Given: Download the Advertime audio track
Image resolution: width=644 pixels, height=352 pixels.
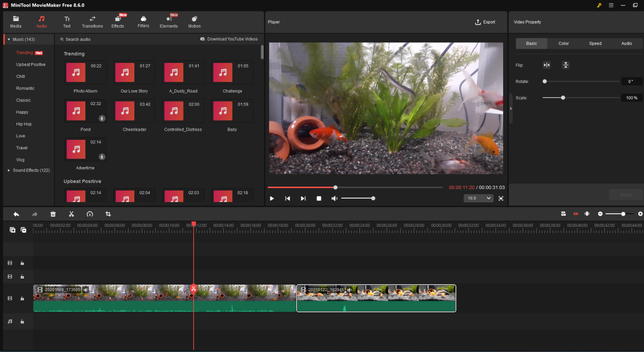Looking at the screenshot, I should point(102,157).
